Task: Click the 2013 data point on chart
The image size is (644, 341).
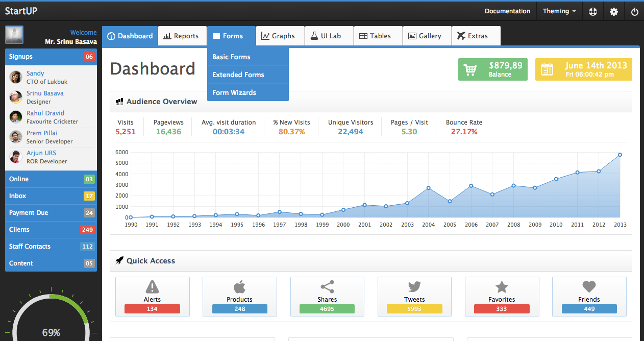Action: [620, 155]
